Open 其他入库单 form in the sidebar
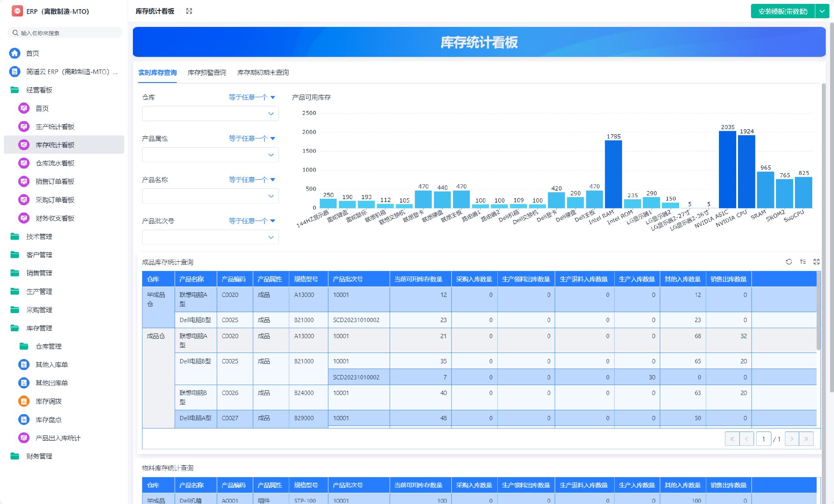The image size is (834, 504). [52, 365]
